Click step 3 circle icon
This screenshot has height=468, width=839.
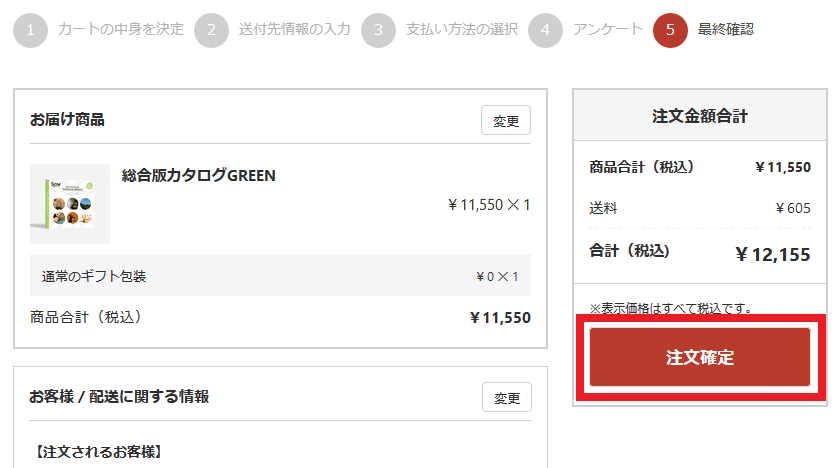click(x=378, y=30)
